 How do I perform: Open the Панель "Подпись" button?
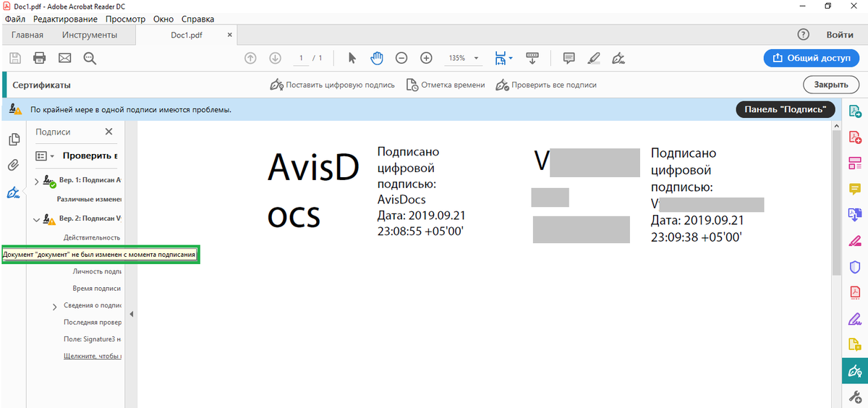click(x=785, y=109)
